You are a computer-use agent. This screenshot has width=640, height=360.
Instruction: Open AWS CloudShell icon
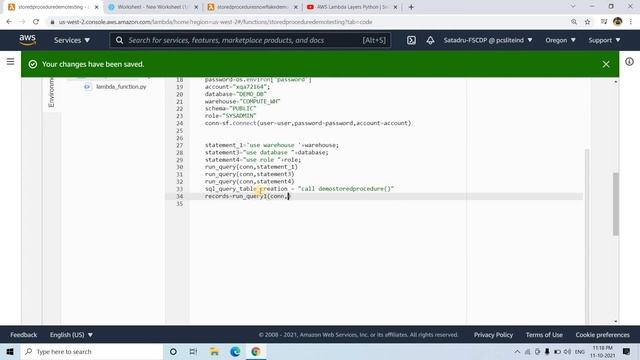(x=411, y=40)
